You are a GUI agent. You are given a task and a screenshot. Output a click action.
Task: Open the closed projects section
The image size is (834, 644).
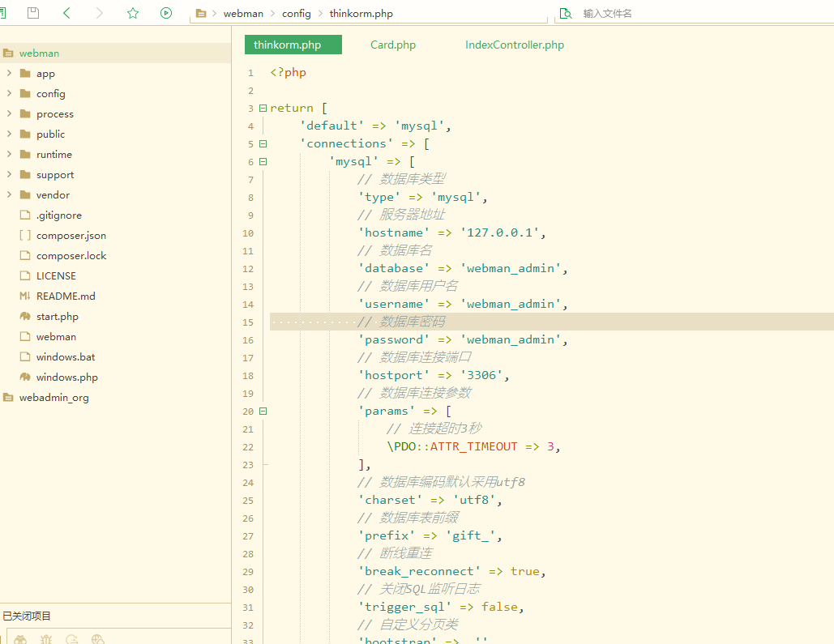pyautogui.click(x=27, y=616)
